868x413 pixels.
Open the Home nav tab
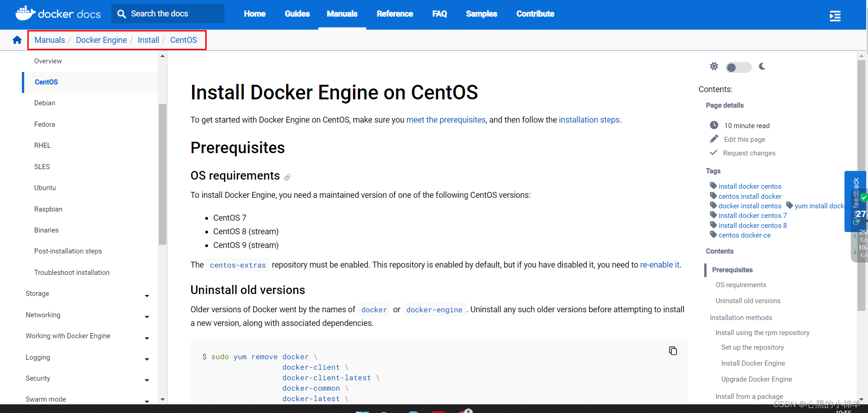[255, 14]
